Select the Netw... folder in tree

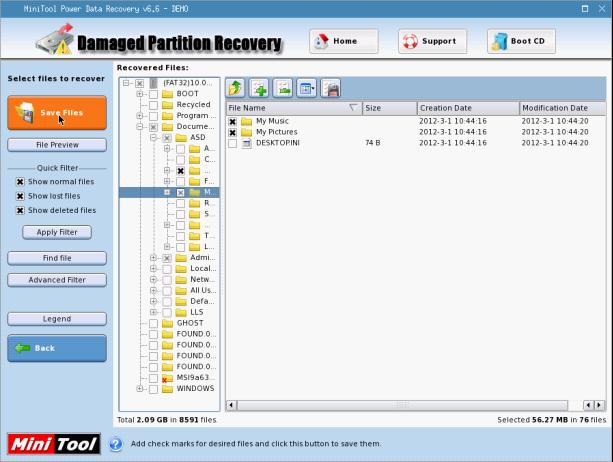pyautogui.click(x=203, y=279)
